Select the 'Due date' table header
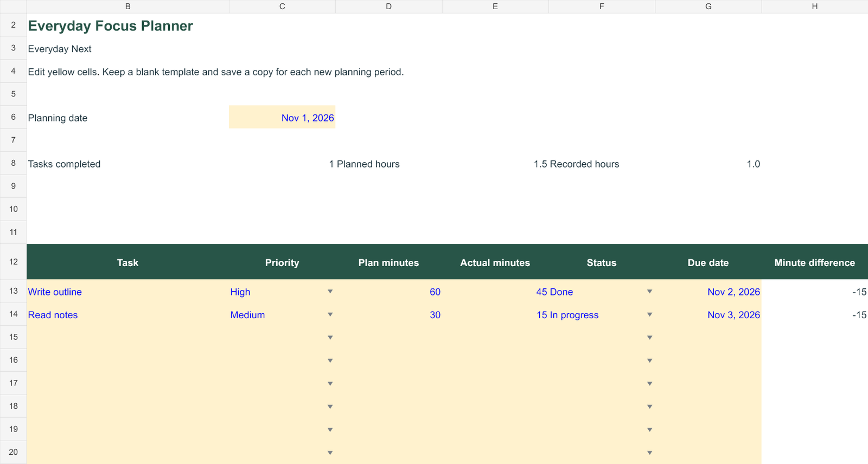The image size is (868, 464). coord(709,262)
